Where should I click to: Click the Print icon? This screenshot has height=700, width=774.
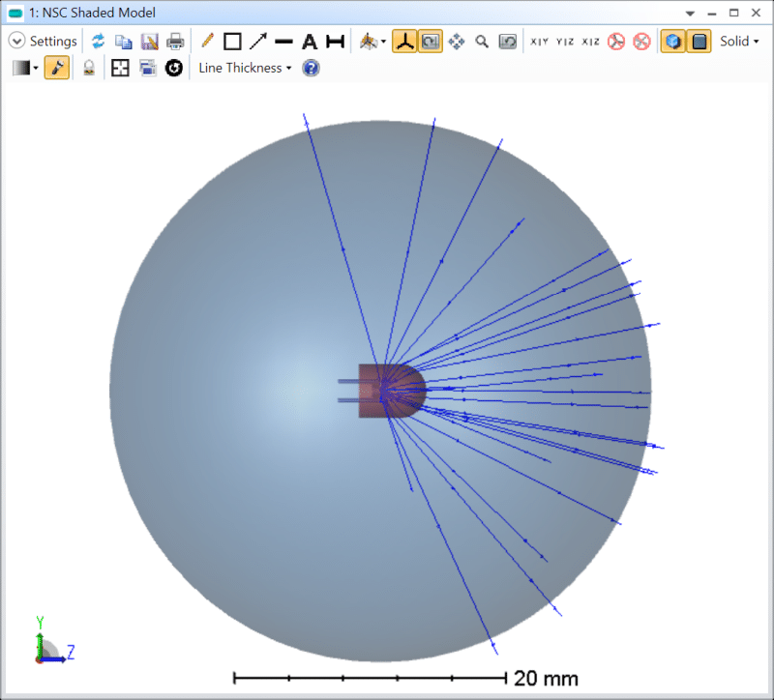pos(175,42)
